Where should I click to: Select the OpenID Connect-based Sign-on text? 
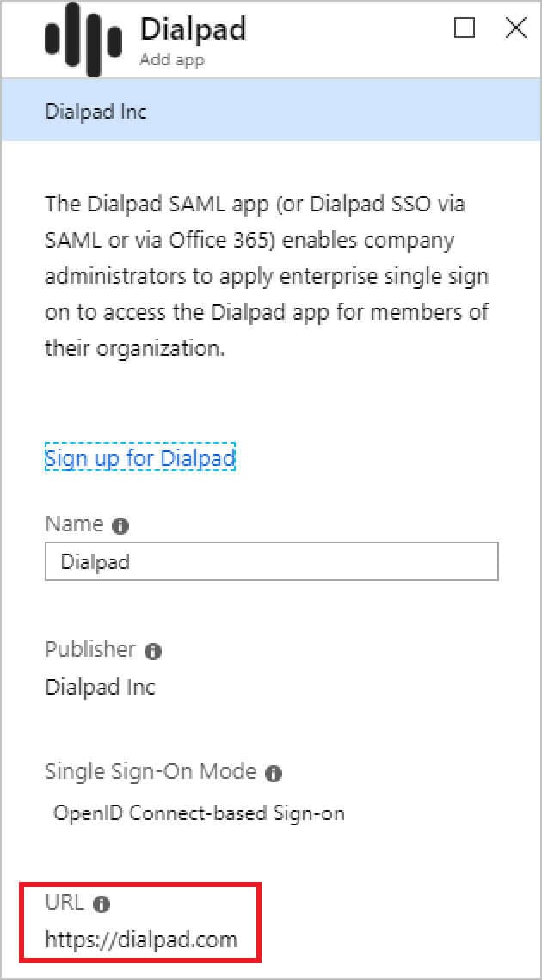coord(198,812)
